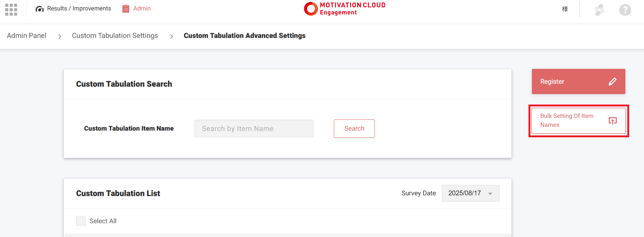Navigate to Custom Tabulation Settings breadcrumb
Image resolution: width=644 pixels, height=237 pixels.
115,36
